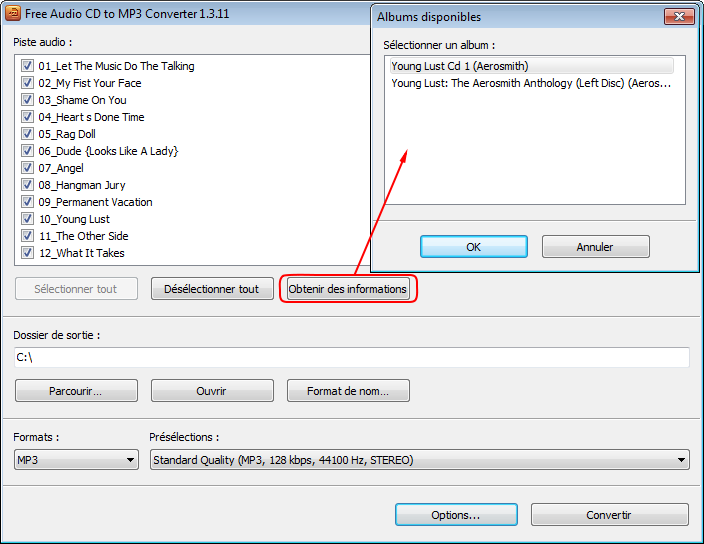Toggle checkbox for 06_Dude {Looks Like A Lady}

[27, 151]
